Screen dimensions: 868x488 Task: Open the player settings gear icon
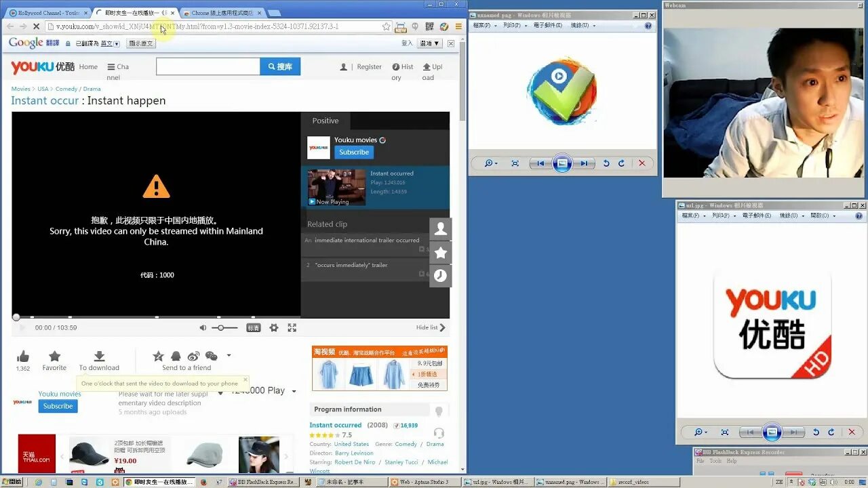click(274, 327)
